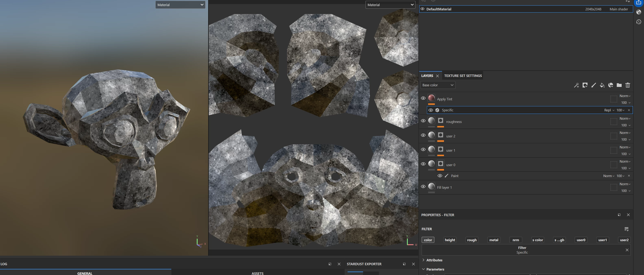Click the add mask icon in Layers toolbar

pos(585,85)
